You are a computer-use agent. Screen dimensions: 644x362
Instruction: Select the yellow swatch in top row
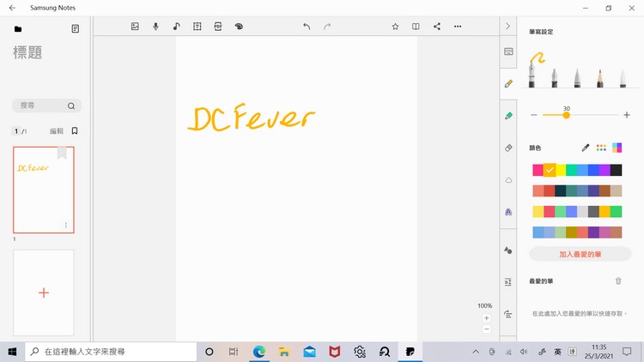[x=561, y=170]
